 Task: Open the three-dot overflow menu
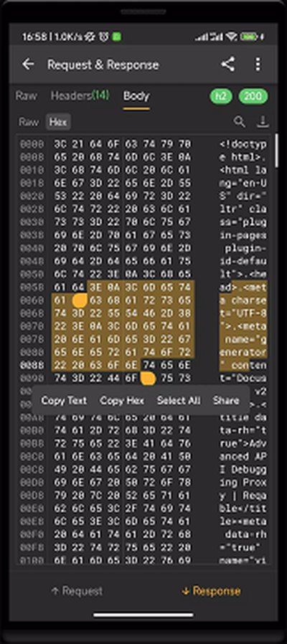coord(258,65)
